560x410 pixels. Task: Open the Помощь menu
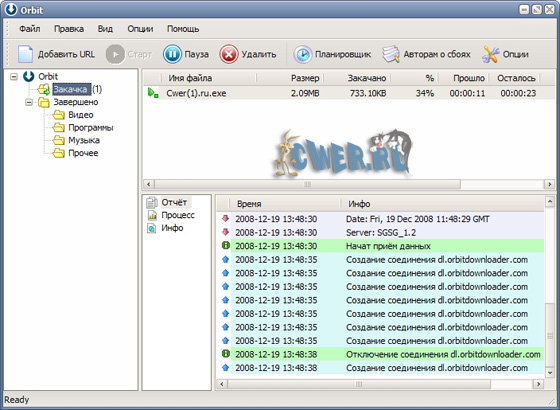(183, 29)
